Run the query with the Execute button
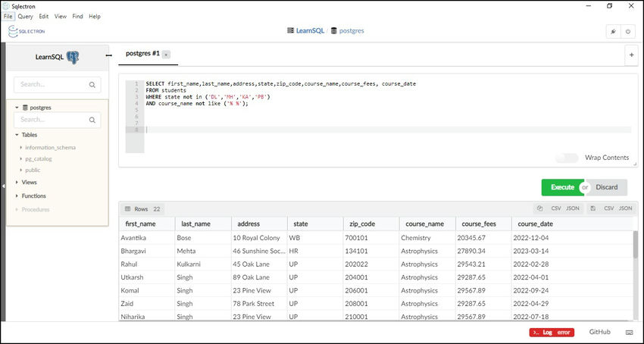Screen dimensions: 644x344 562,187
